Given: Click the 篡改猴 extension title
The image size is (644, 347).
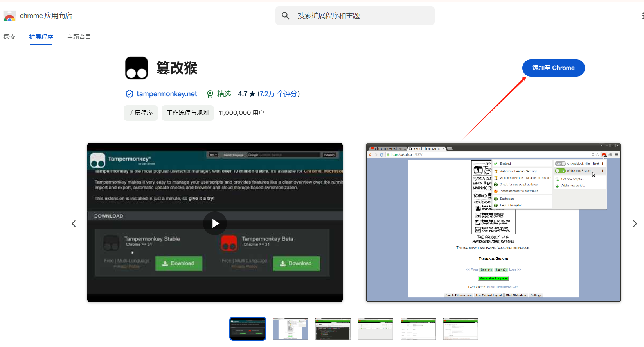Looking at the screenshot, I should [177, 68].
